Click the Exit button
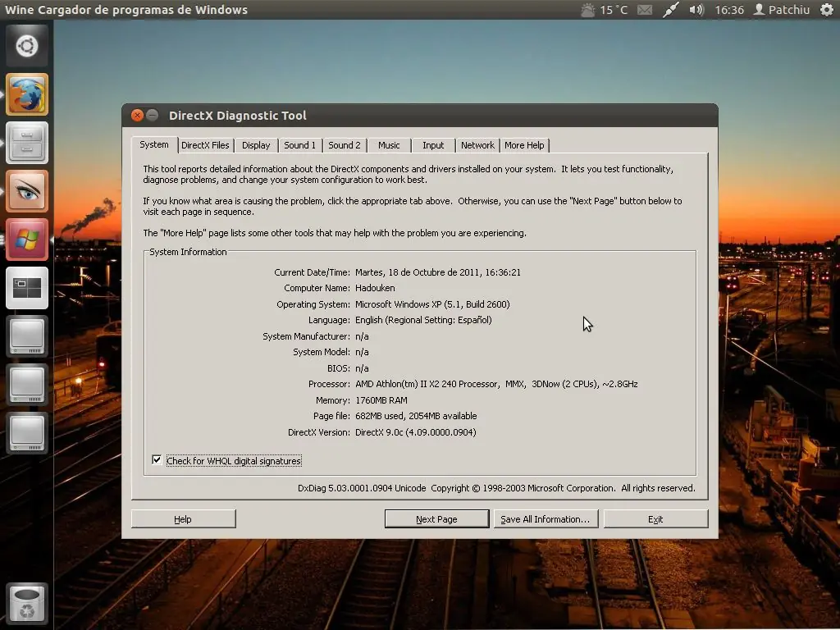 point(655,518)
